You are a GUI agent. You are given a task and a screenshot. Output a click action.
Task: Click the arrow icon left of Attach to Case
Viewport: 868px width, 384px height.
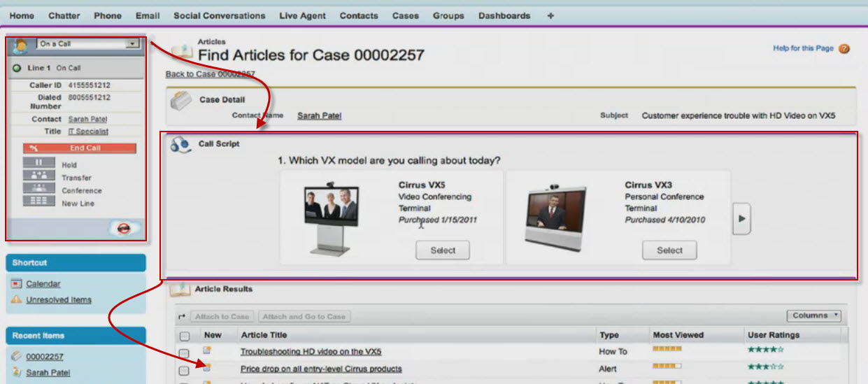182,316
